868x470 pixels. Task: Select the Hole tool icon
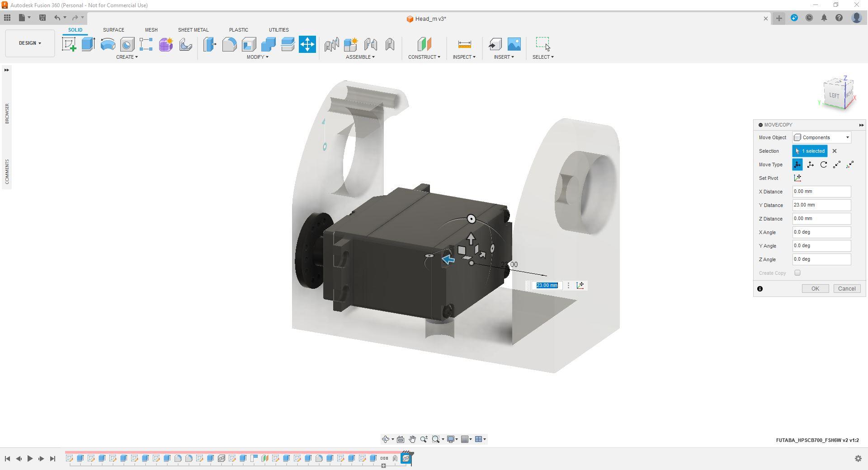tap(127, 44)
